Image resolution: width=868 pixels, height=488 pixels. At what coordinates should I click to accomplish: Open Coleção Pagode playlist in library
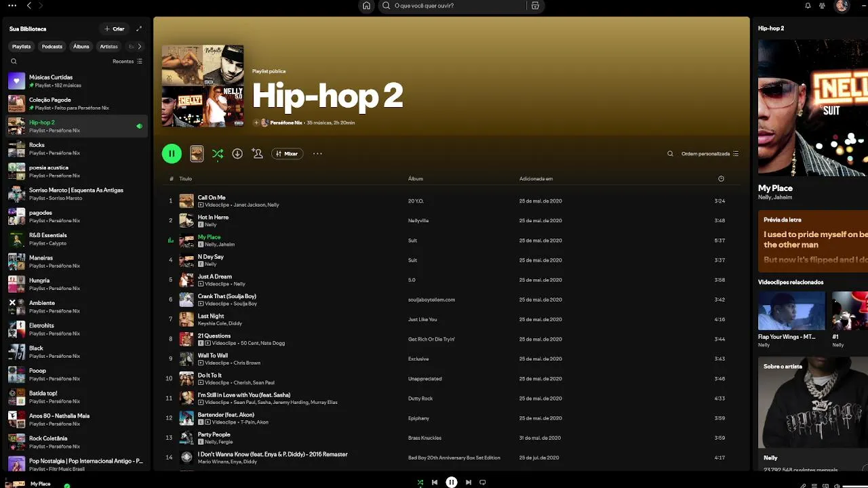click(x=76, y=104)
